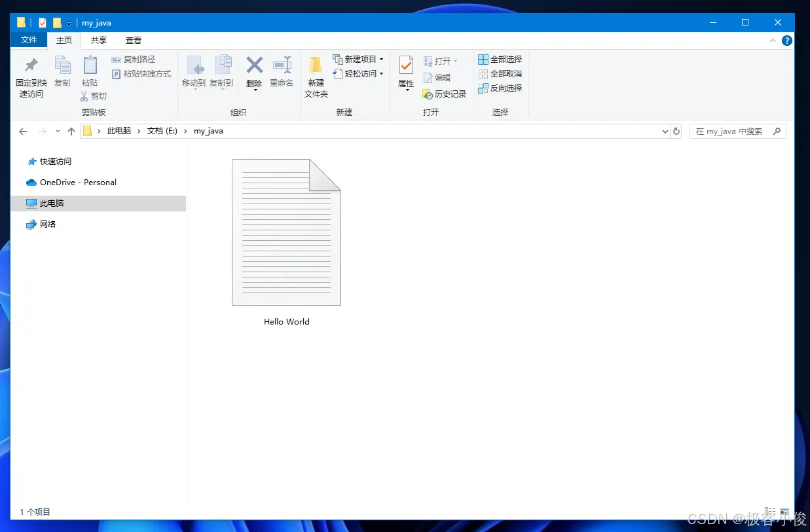Click the back navigation arrow
The width and height of the screenshot is (810, 532).
pos(23,132)
